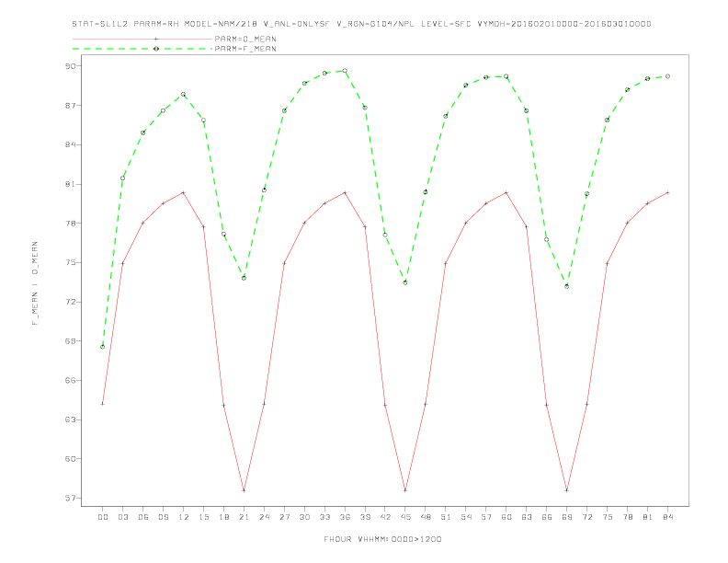Click the x-axis tick label 45
728x563 pixels.
tap(405, 517)
